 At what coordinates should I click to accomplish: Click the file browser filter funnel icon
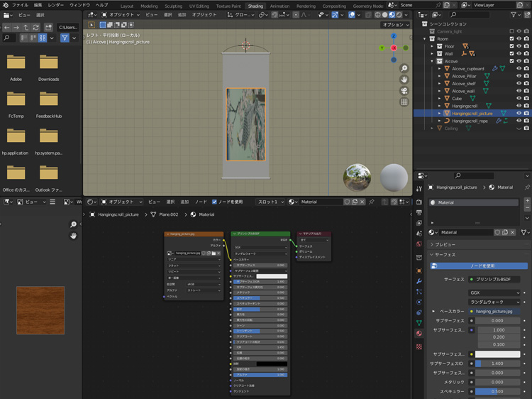pyautogui.click(x=65, y=38)
